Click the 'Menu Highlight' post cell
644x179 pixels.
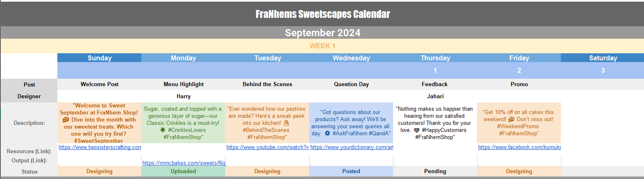coord(184,85)
